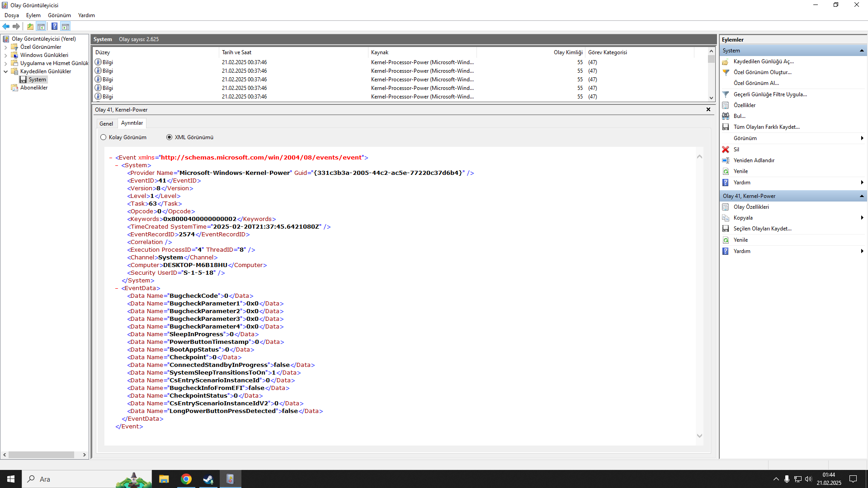868x488 pixels.
Task: Click the Back arrow toolbar icon
Action: [6, 26]
